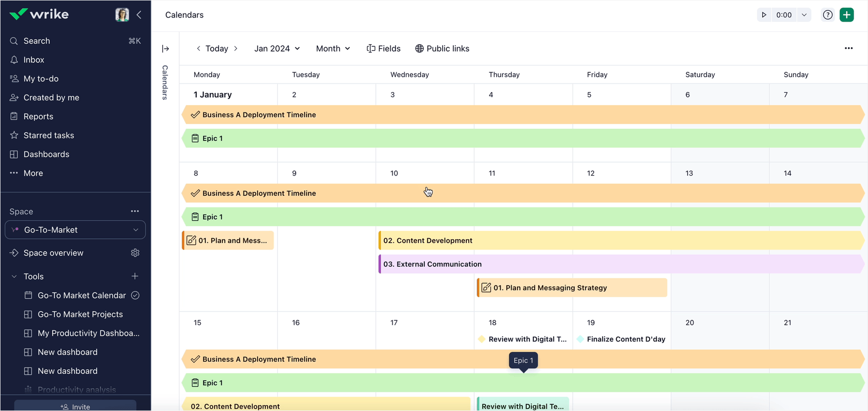This screenshot has height=411, width=868.
Task: Open Public links
Action: click(x=442, y=49)
